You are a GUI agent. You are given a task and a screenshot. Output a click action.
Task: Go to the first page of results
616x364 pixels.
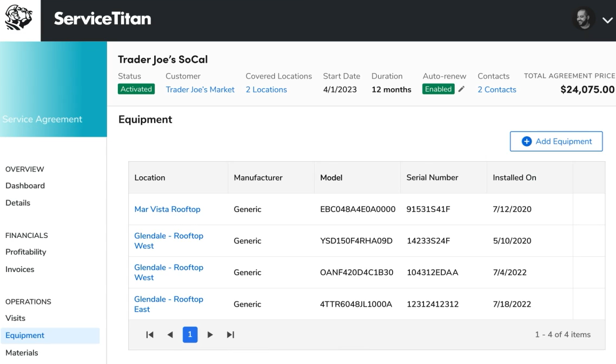[150, 335]
